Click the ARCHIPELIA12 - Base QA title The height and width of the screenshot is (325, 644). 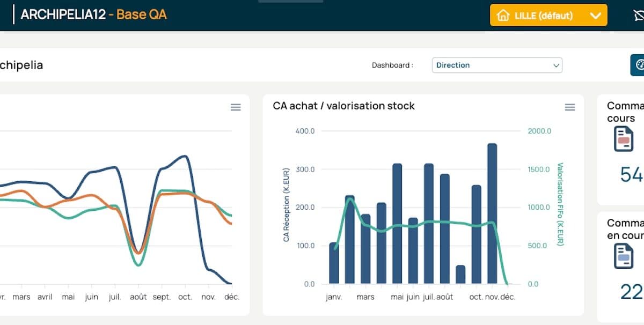tap(93, 14)
